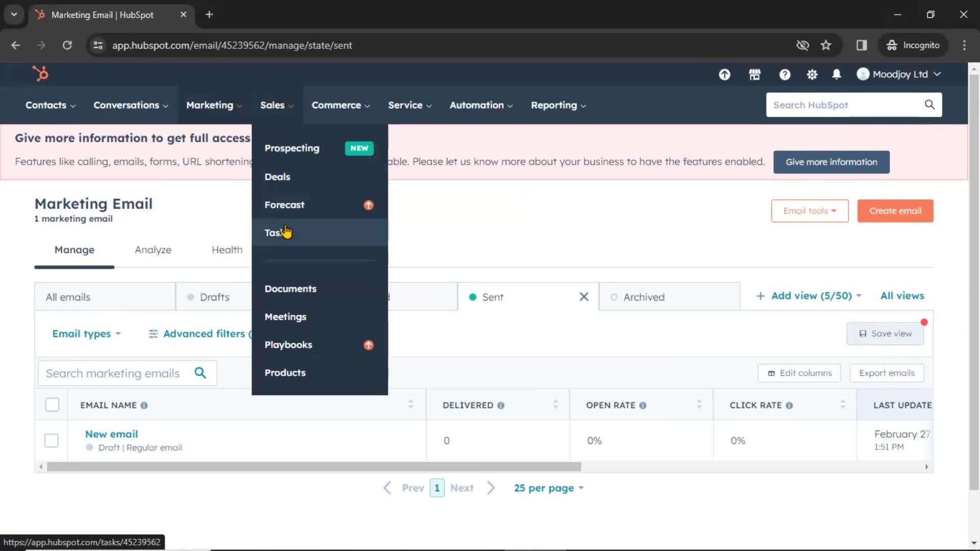Open Chrome three-dot menu
The height and width of the screenshot is (551, 980).
click(964, 45)
